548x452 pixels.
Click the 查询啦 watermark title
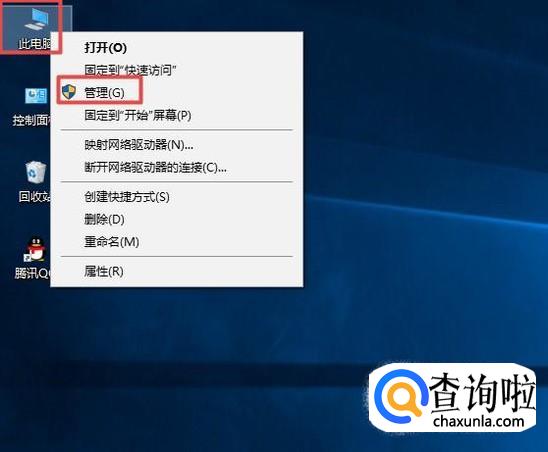482,392
